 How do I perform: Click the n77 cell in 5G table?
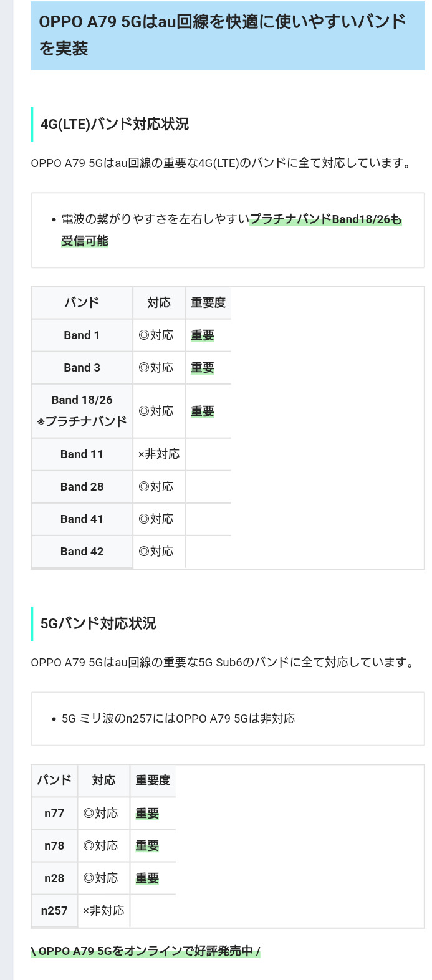(54, 814)
